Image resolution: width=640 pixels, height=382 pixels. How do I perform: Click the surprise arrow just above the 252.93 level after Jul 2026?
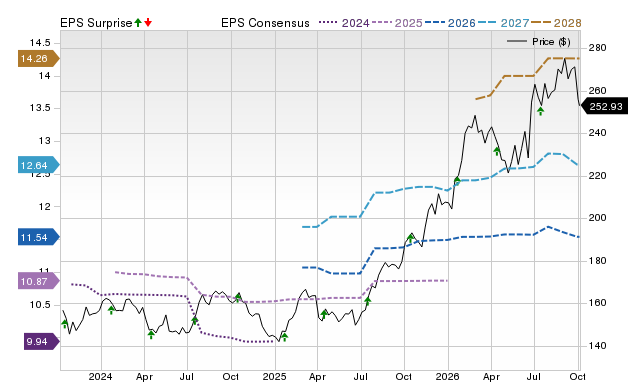coord(540,111)
